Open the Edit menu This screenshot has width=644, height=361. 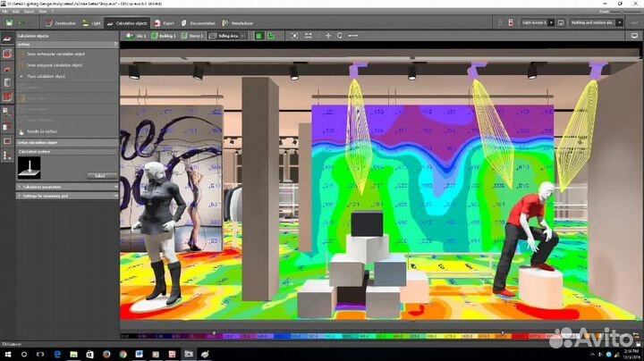(17, 13)
